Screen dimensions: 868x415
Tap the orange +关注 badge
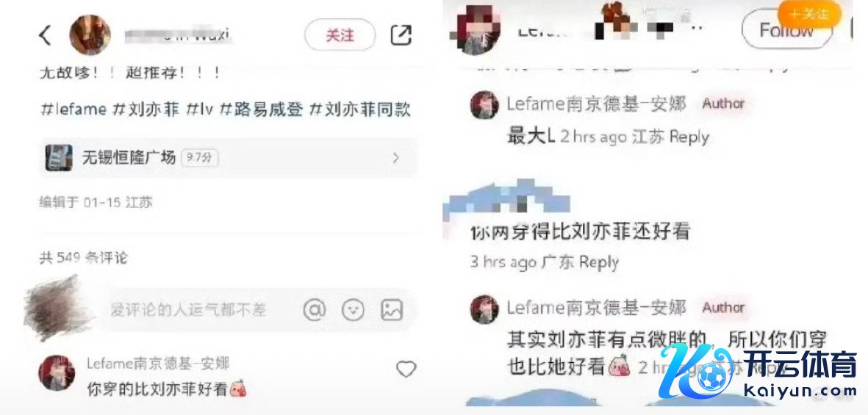point(809,13)
